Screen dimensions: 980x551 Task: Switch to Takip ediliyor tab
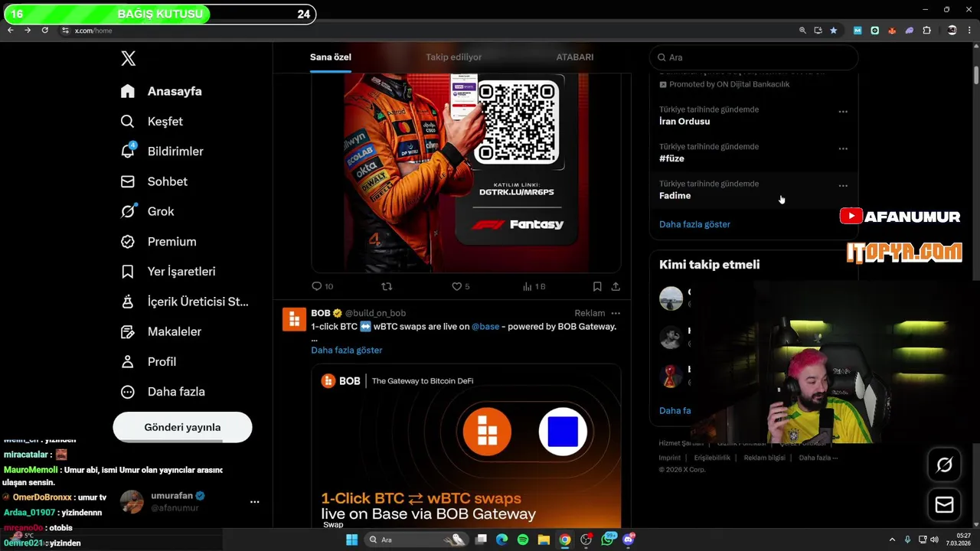(x=454, y=57)
